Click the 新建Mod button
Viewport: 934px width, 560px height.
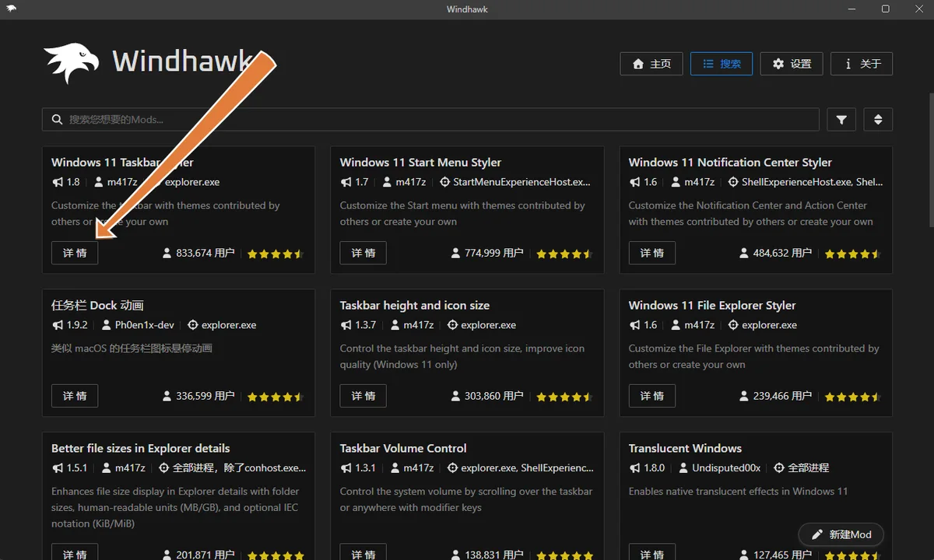pyautogui.click(x=841, y=534)
